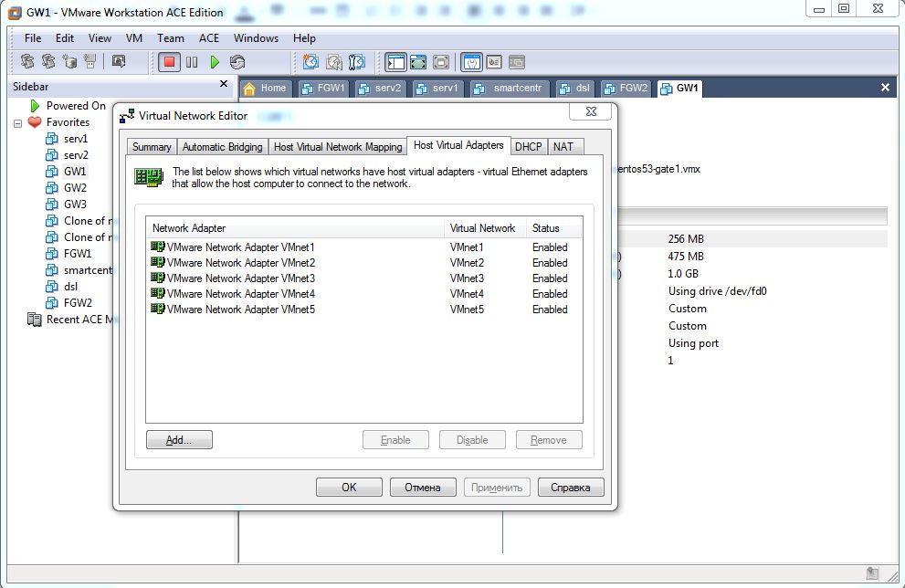Select GW2 in the sidebar Favorites

click(x=67, y=187)
